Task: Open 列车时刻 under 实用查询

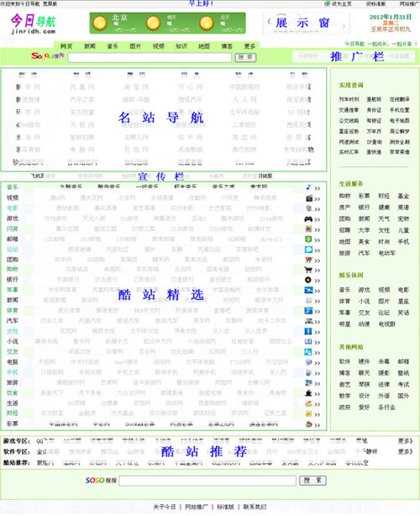Action: 349,99
